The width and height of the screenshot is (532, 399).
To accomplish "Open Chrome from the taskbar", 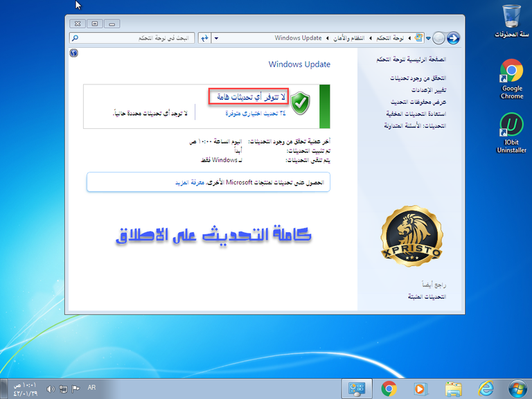I will pyautogui.click(x=389, y=389).
